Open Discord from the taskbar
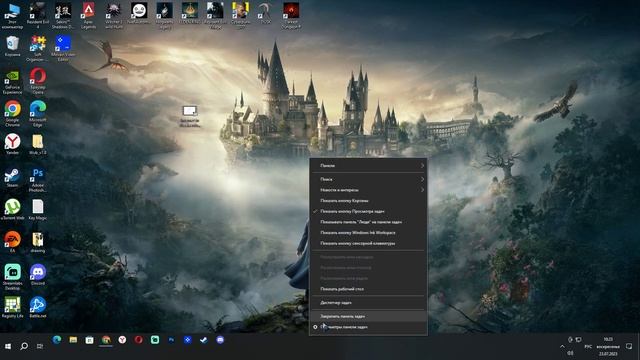The height and width of the screenshot is (360, 640). (220, 340)
